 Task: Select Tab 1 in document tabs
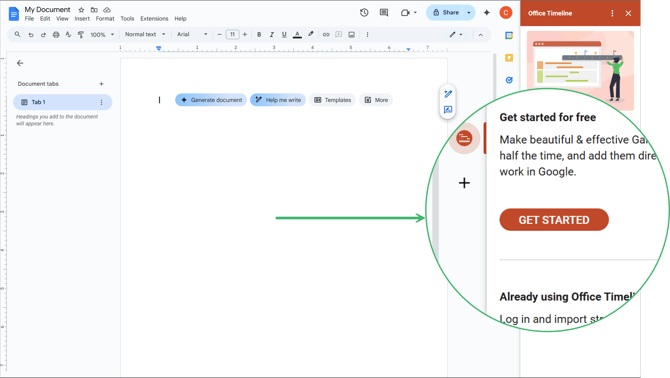pos(62,102)
